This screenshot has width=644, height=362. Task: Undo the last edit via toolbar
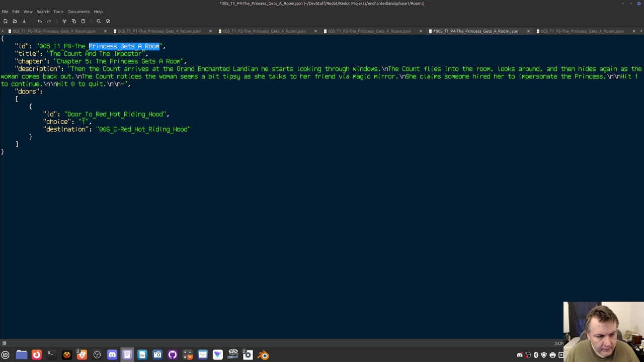(x=40, y=21)
